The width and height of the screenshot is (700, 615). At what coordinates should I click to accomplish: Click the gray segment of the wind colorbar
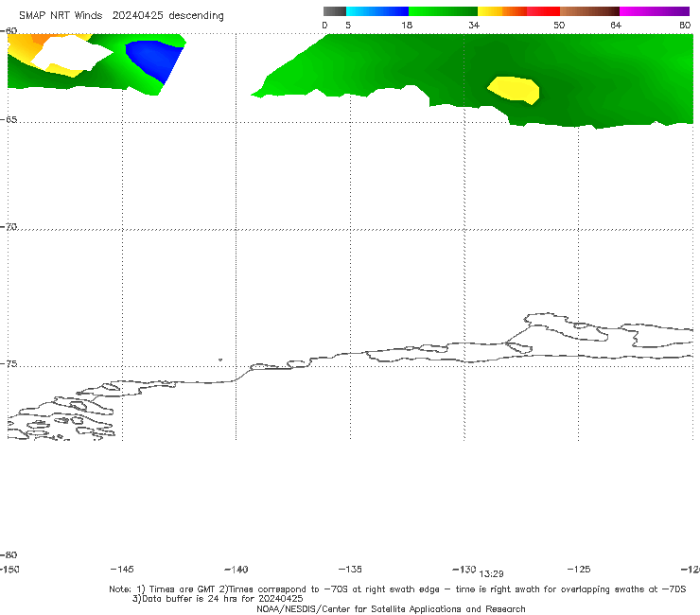(x=335, y=11)
